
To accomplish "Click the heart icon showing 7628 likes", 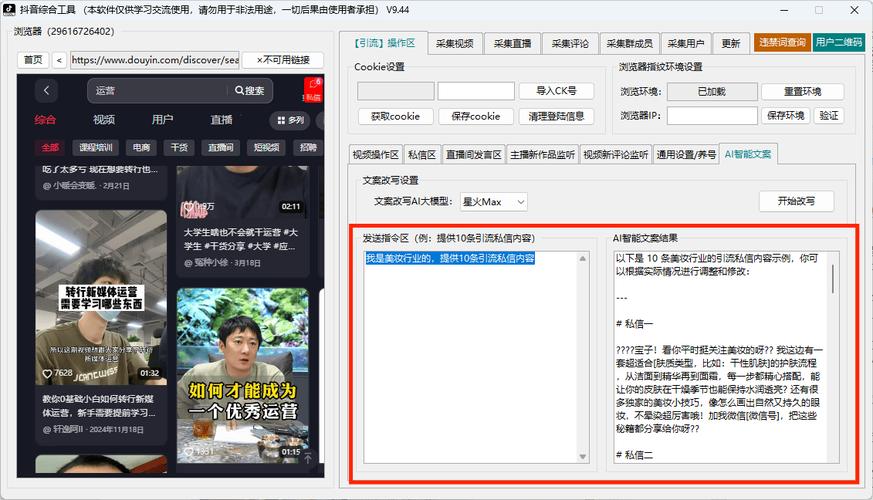I will point(47,374).
